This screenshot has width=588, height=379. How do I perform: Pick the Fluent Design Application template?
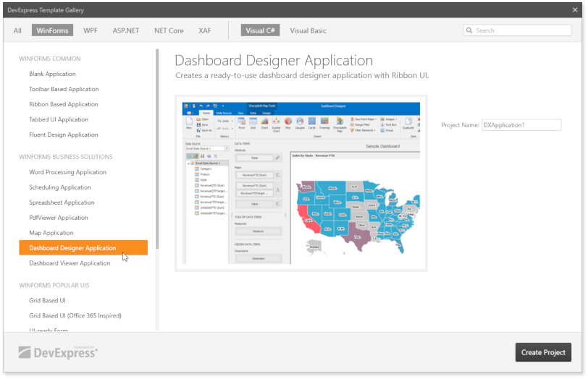coord(64,135)
